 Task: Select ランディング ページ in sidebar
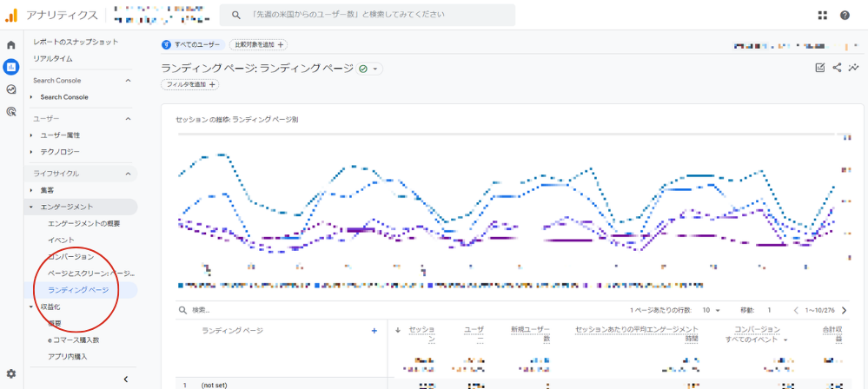pos(78,290)
